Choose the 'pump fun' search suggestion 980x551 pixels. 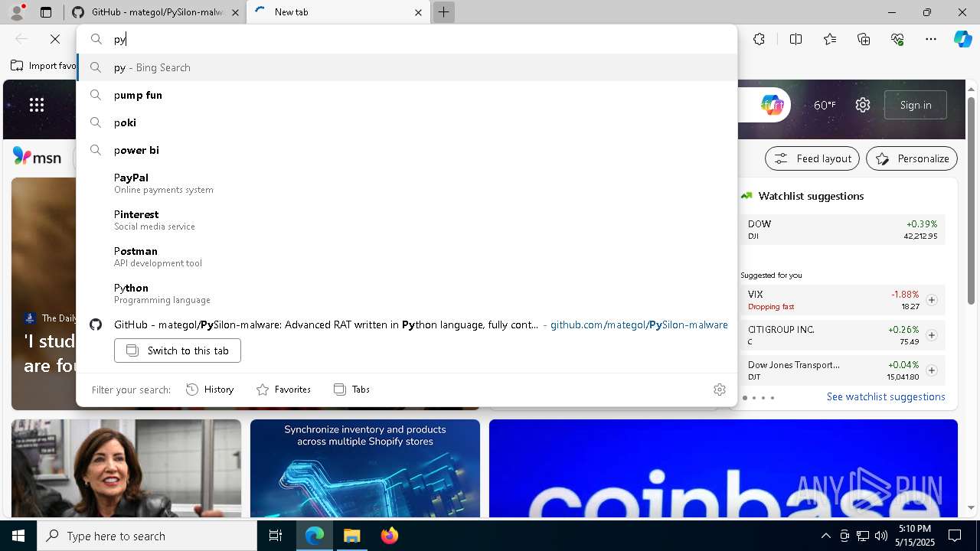[x=407, y=95]
